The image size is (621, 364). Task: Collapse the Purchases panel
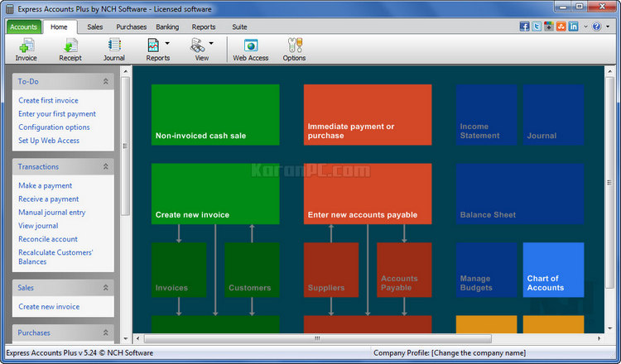(106, 333)
